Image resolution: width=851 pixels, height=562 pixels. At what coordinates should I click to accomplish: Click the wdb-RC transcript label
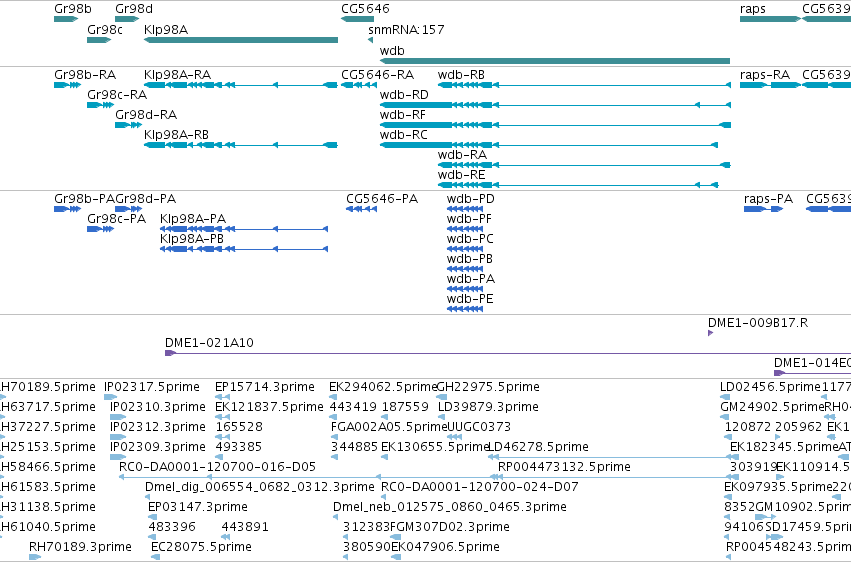tap(404, 135)
